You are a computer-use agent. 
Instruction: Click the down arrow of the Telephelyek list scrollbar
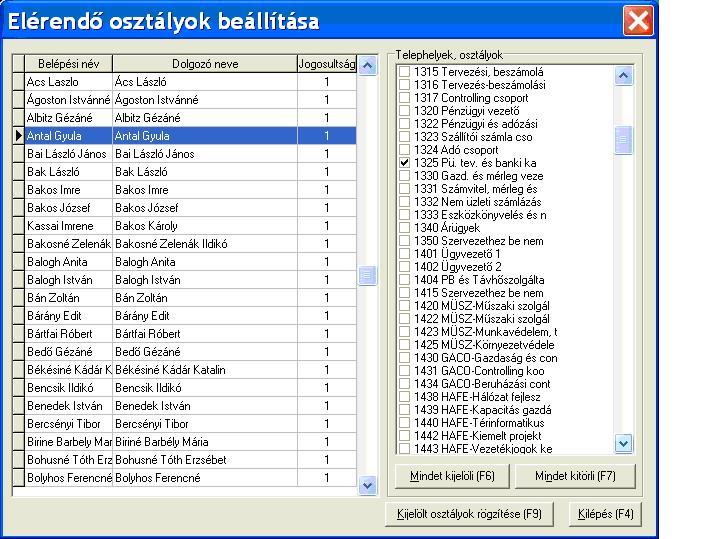point(623,444)
